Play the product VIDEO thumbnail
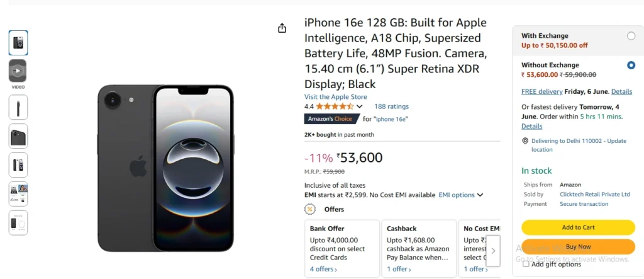 (x=18, y=71)
